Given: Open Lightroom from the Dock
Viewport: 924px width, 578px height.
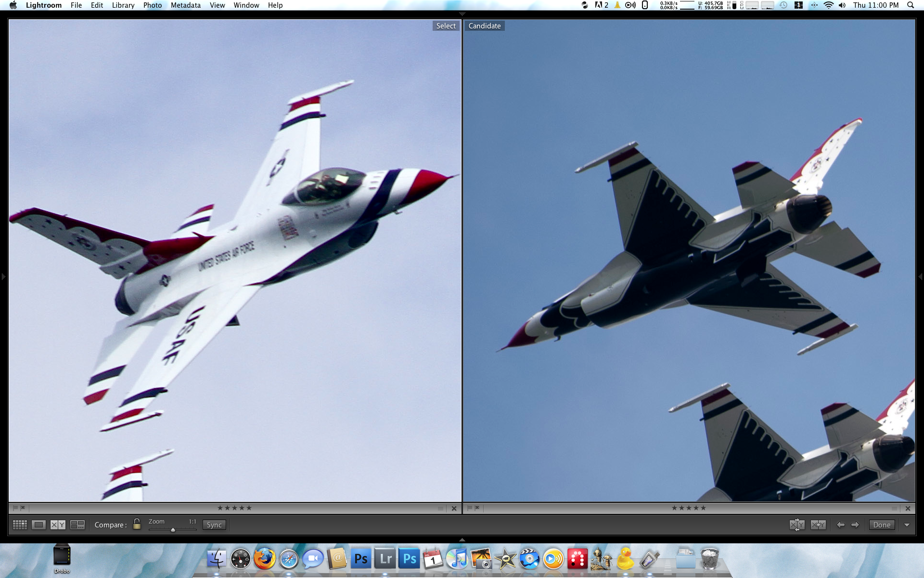Looking at the screenshot, I should (x=385, y=559).
